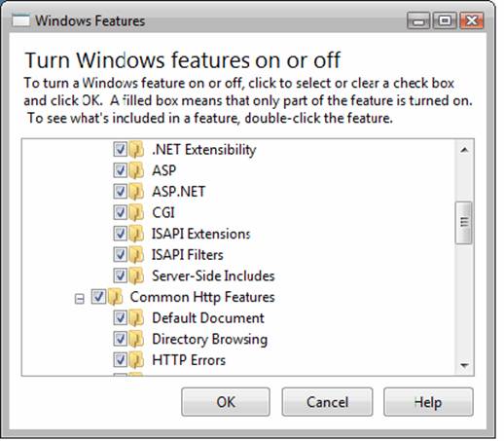Toggle the Server-Side Includes checkbox
Screen dimensions: 504x441
pyautogui.click(x=120, y=276)
